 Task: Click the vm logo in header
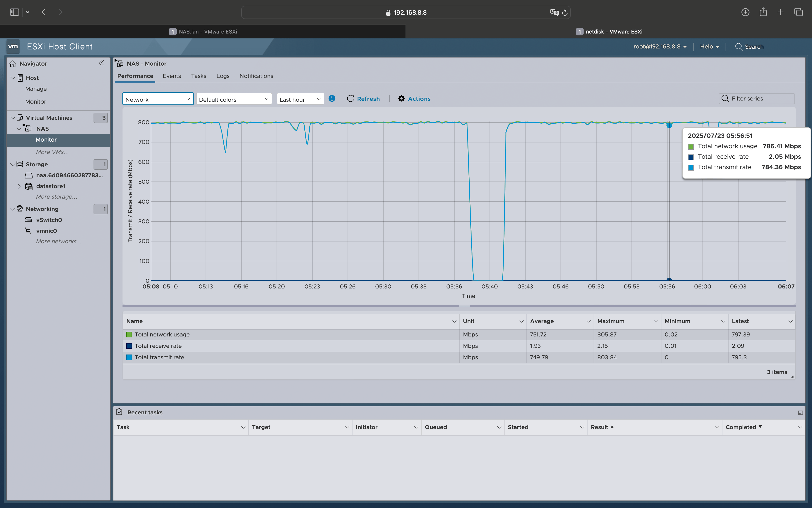[13, 46]
